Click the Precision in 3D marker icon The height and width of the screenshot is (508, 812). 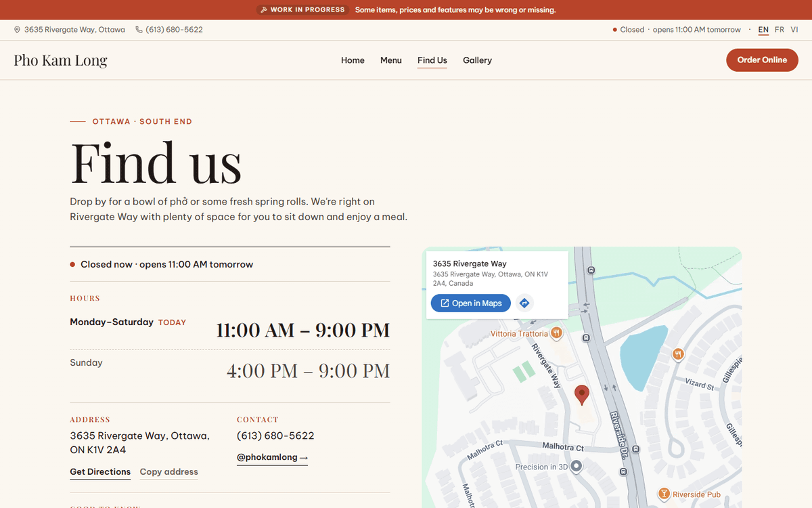[577, 466]
